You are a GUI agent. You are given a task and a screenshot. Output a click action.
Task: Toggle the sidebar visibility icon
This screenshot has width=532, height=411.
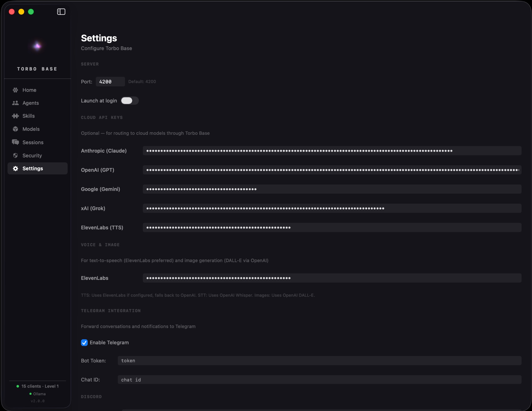tap(61, 11)
